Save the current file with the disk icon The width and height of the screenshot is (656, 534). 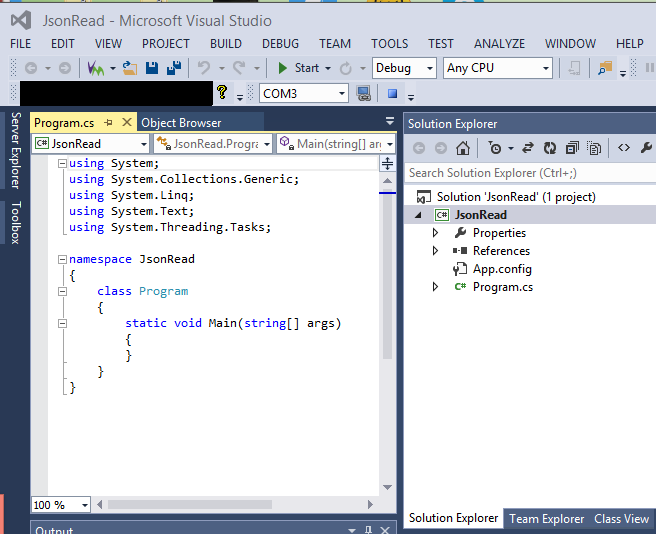click(152, 68)
